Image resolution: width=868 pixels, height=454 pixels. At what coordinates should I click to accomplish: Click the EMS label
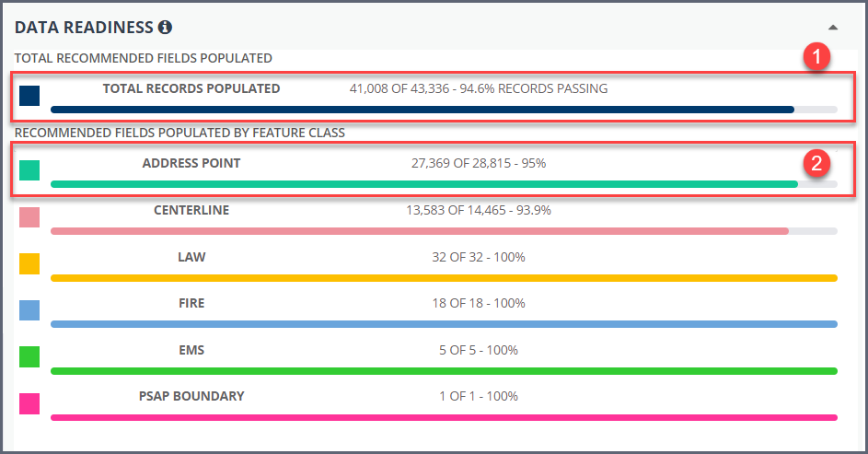tap(191, 350)
